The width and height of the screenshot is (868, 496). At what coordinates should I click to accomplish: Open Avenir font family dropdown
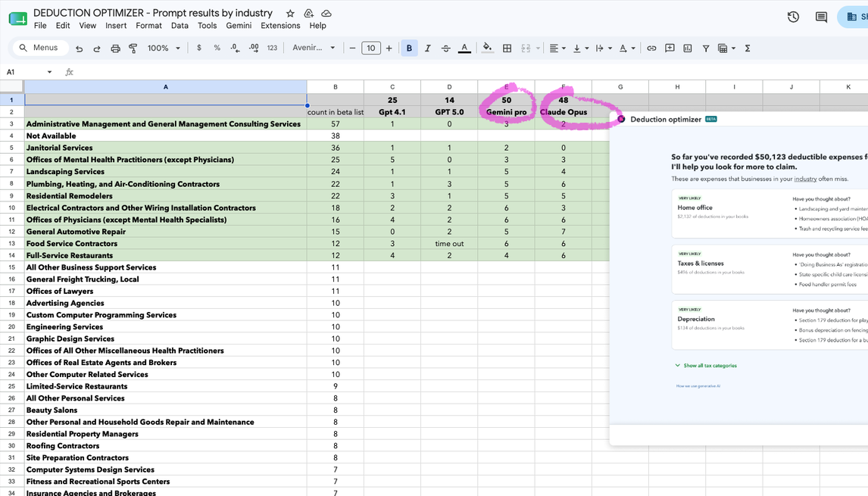click(x=314, y=48)
